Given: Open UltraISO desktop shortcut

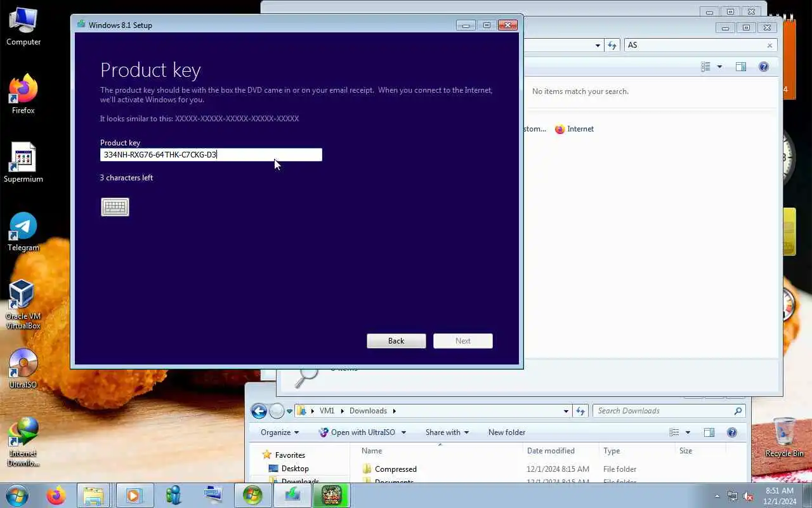Looking at the screenshot, I should point(23,369).
